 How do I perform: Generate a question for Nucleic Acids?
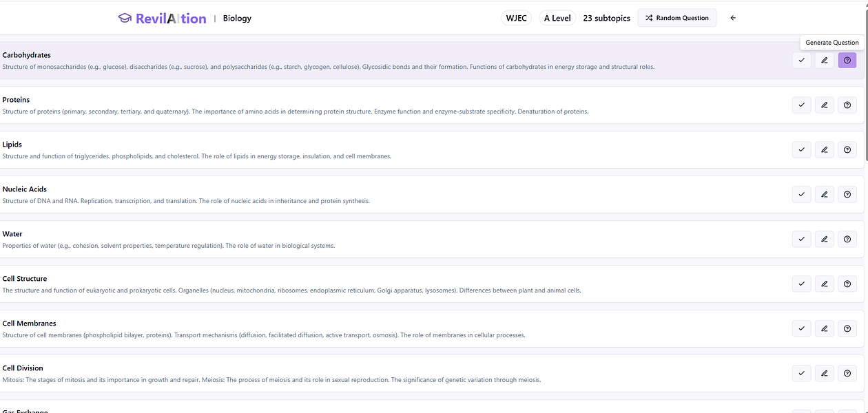[x=847, y=195]
